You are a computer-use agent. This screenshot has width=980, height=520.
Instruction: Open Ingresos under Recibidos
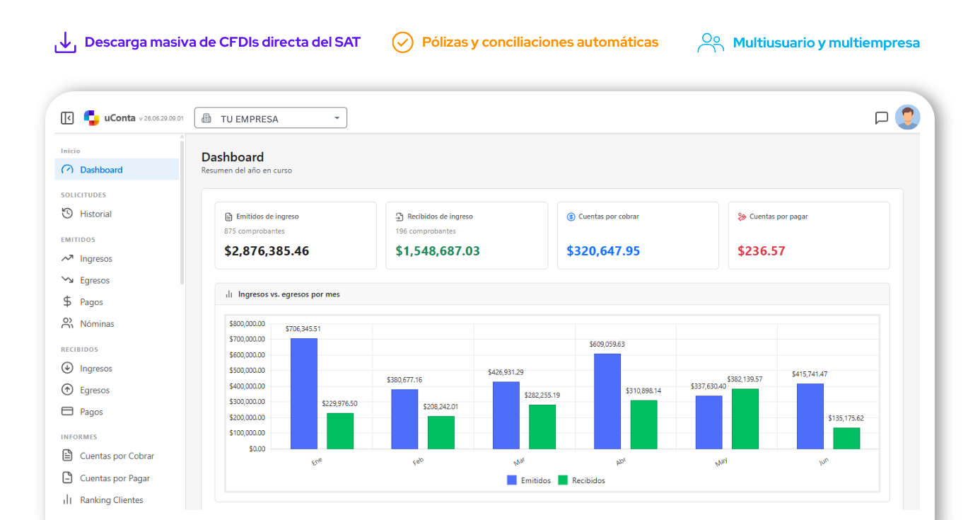(117, 368)
